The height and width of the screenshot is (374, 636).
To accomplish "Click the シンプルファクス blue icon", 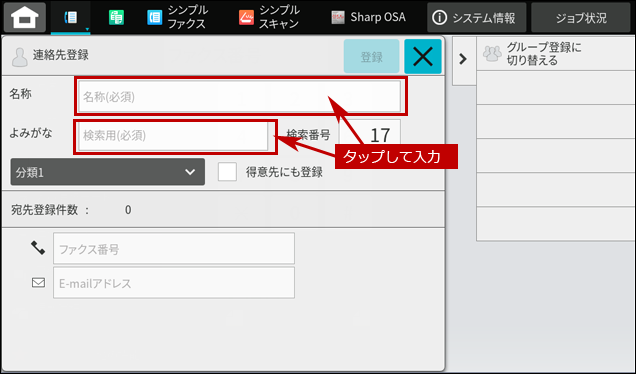I will pyautogui.click(x=155, y=17).
